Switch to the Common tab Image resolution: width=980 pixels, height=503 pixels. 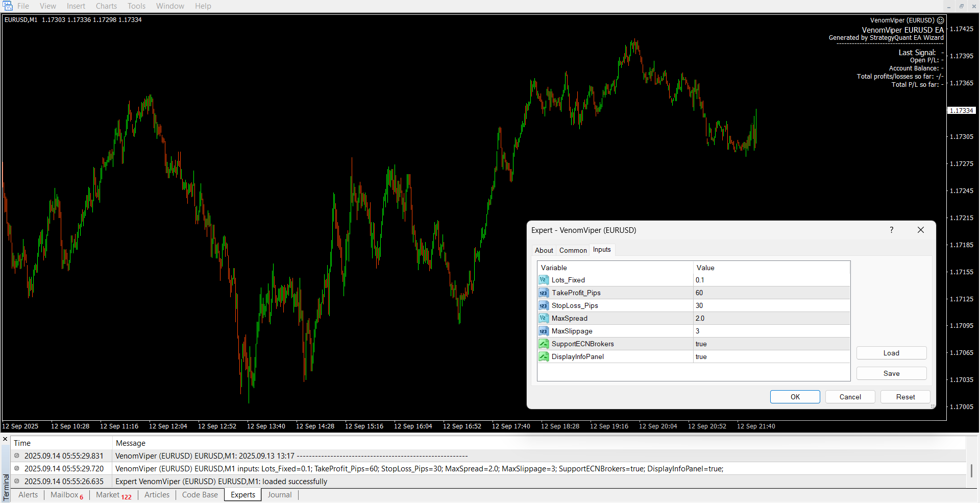click(573, 250)
